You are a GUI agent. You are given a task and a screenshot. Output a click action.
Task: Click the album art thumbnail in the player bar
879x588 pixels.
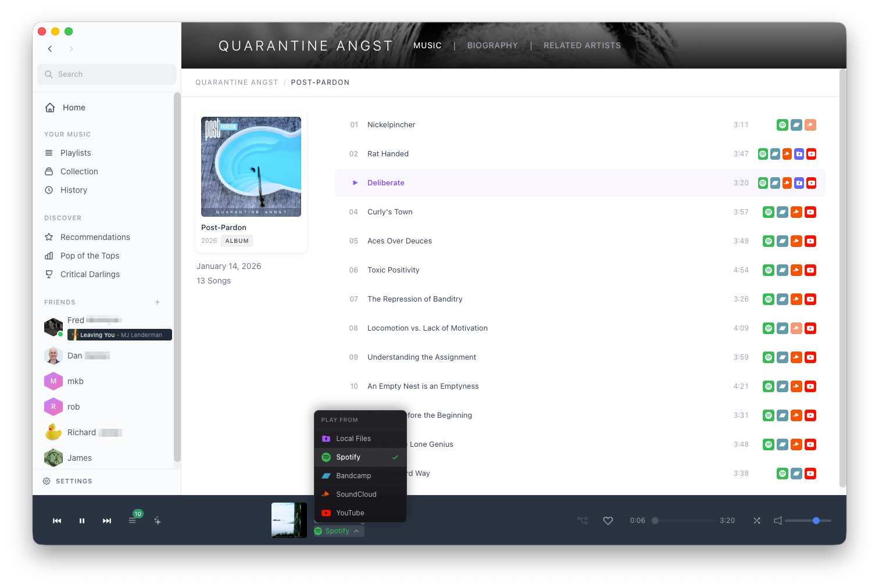coord(288,519)
